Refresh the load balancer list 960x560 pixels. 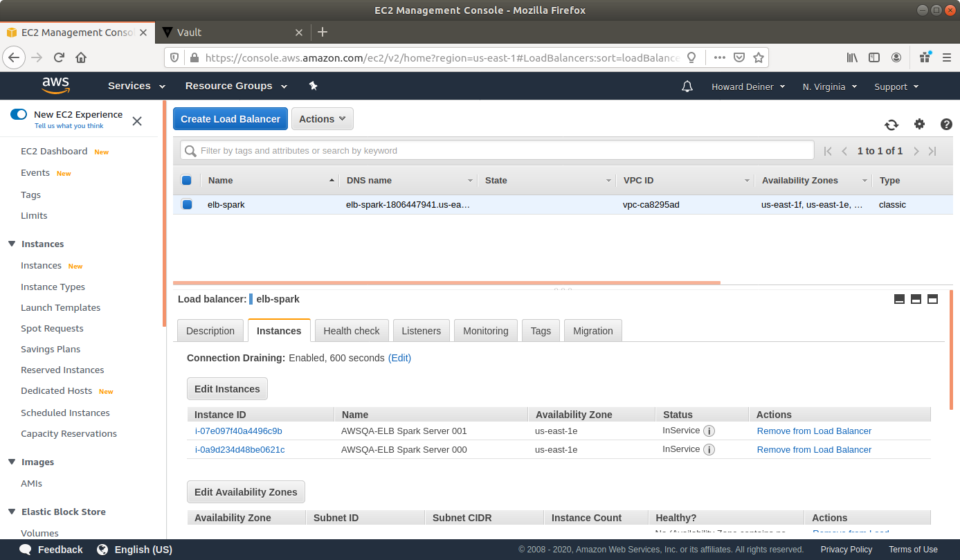tap(891, 125)
